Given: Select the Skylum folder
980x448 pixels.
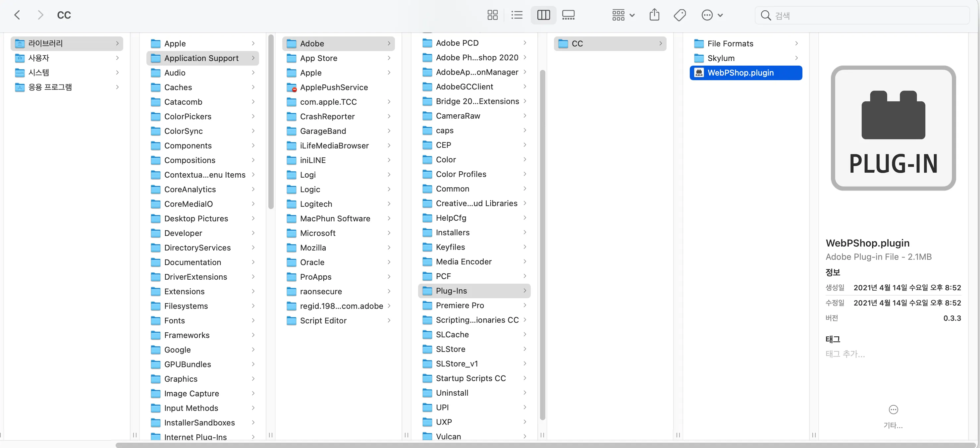Looking at the screenshot, I should point(721,58).
